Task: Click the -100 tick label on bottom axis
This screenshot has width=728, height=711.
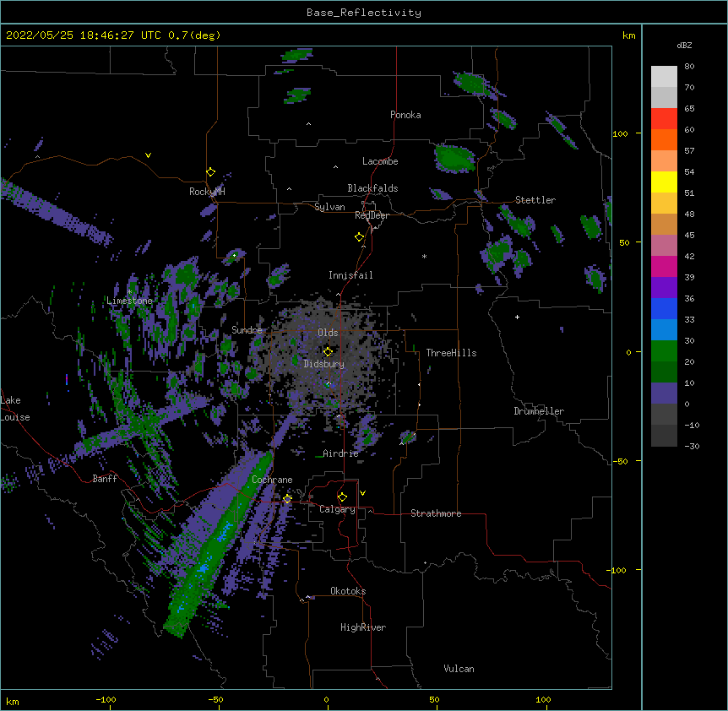Action: pyautogui.click(x=106, y=699)
